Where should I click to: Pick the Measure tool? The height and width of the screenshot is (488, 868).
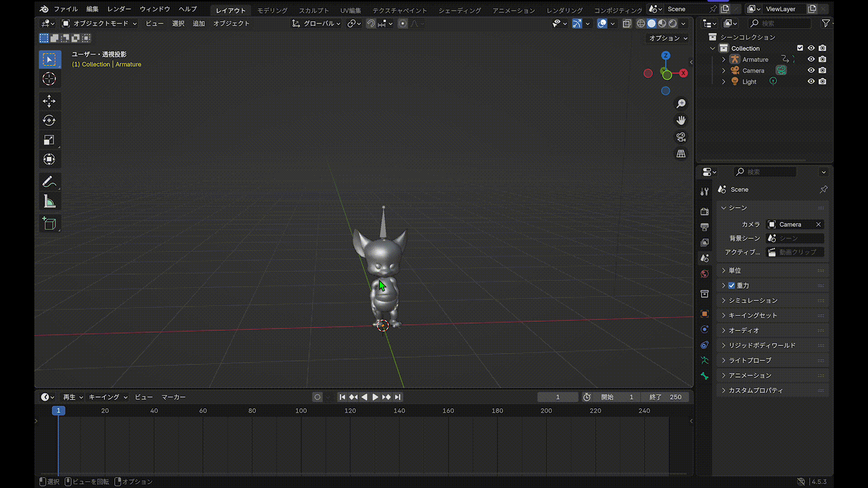pos(49,202)
